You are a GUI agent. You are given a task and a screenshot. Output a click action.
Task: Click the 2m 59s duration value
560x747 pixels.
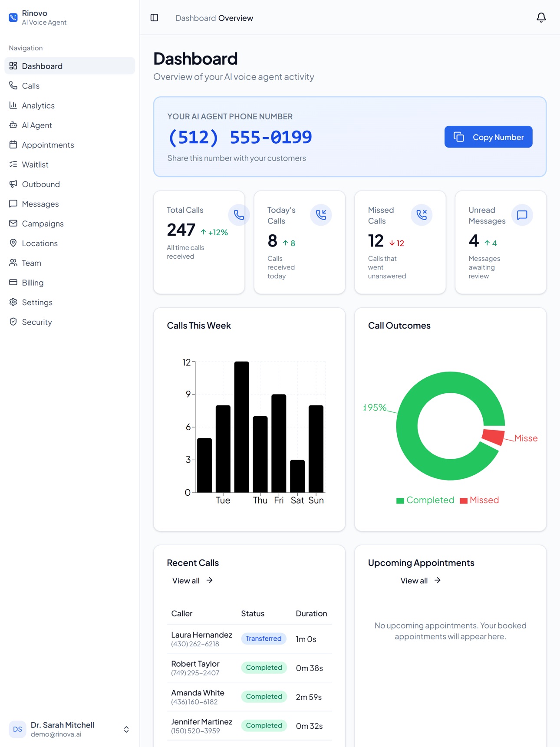(309, 697)
